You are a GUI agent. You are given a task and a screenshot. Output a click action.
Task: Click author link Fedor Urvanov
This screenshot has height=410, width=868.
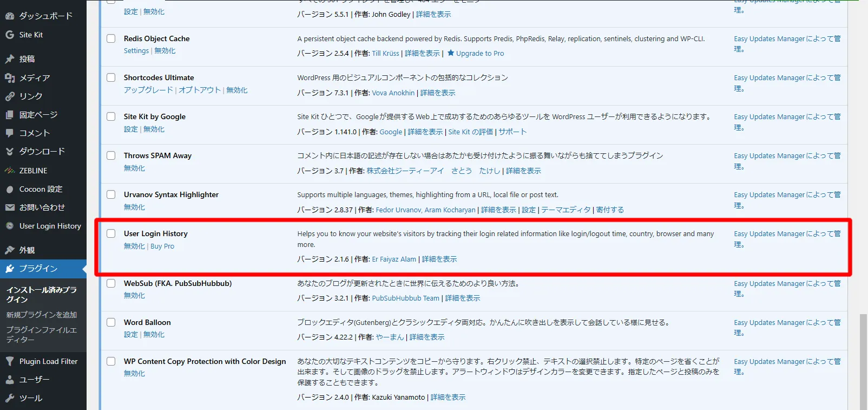tap(398, 210)
